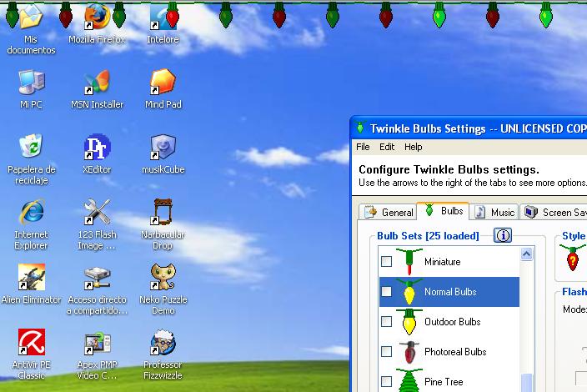Launch Mozilla Firefox from the desktop
Image resolution: width=587 pixels, height=392 pixels.
click(x=97, y=17)
